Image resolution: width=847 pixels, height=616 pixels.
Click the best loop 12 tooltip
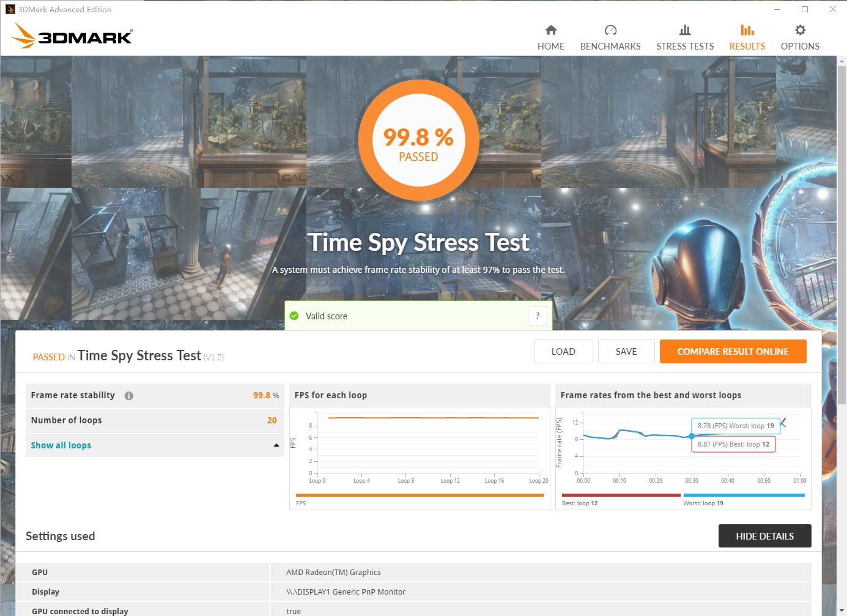(733, 444)
